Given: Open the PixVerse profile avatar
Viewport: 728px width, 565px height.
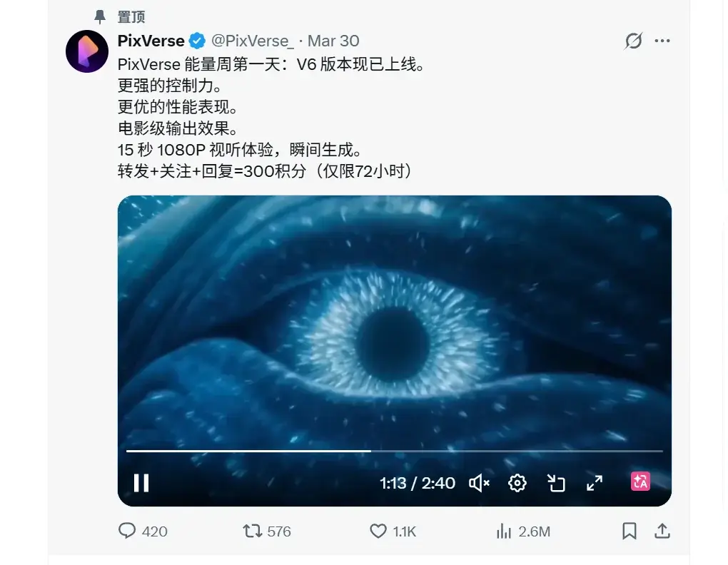Looking at the screenshot, I should [87, 51].
